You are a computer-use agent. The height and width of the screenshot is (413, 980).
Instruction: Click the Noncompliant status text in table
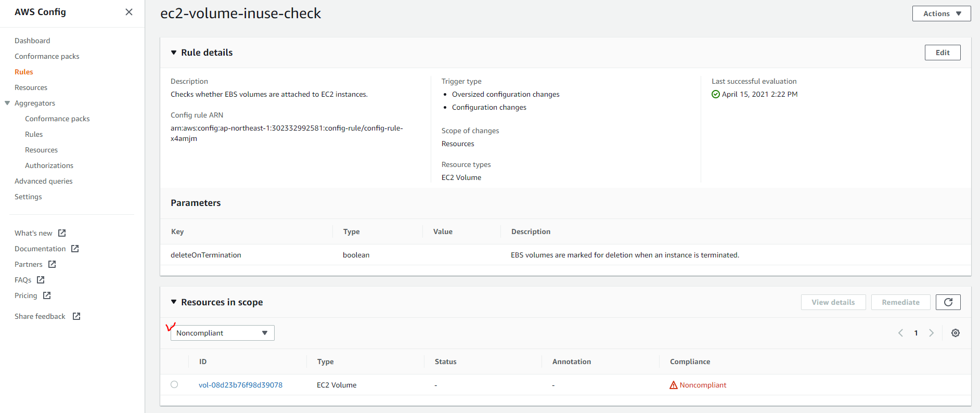[703, 385]
